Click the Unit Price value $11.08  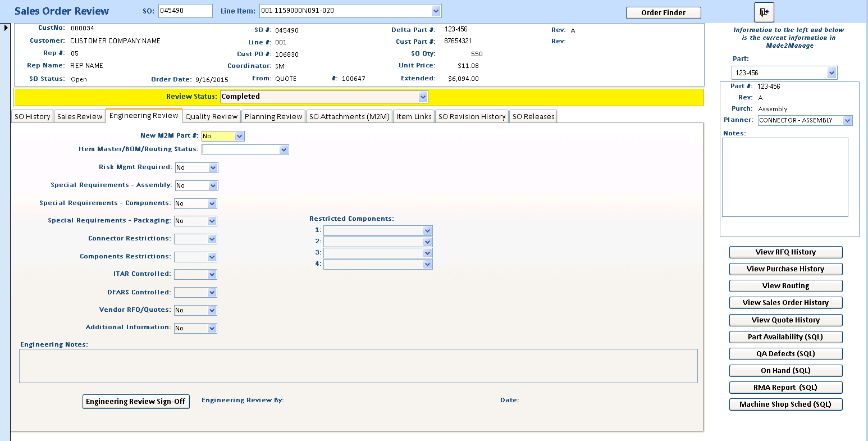(x=468, y=66)
